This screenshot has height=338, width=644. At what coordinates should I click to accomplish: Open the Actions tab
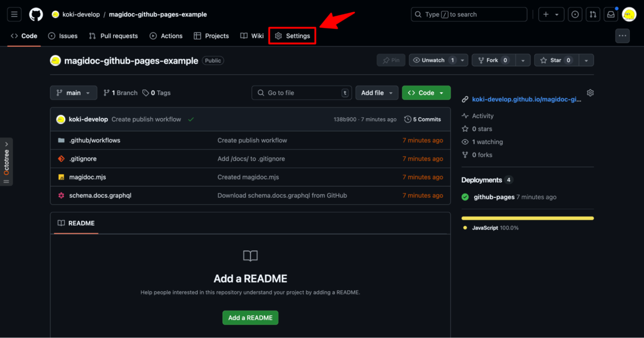click(166, 36)
